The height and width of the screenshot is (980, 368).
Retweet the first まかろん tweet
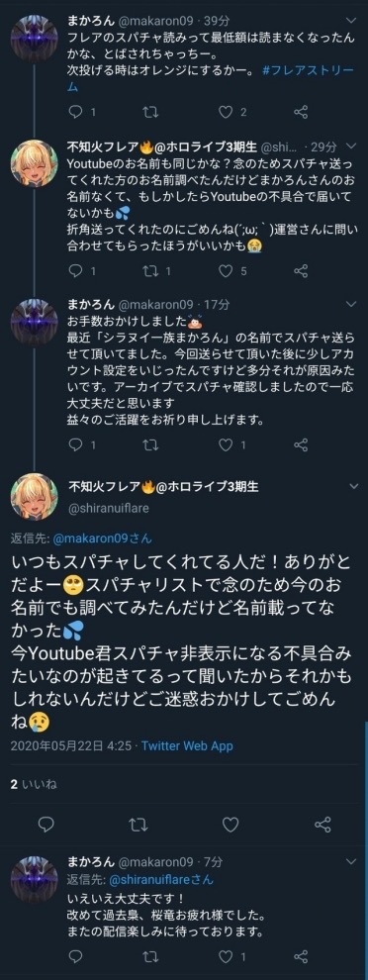pos(150,113)
